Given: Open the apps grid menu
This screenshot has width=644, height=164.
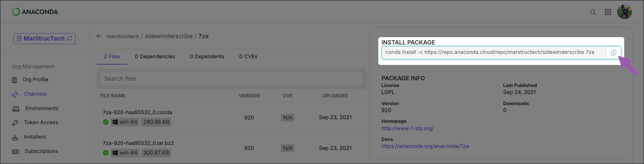Looking at the screenshot, I should coord(608,12).
